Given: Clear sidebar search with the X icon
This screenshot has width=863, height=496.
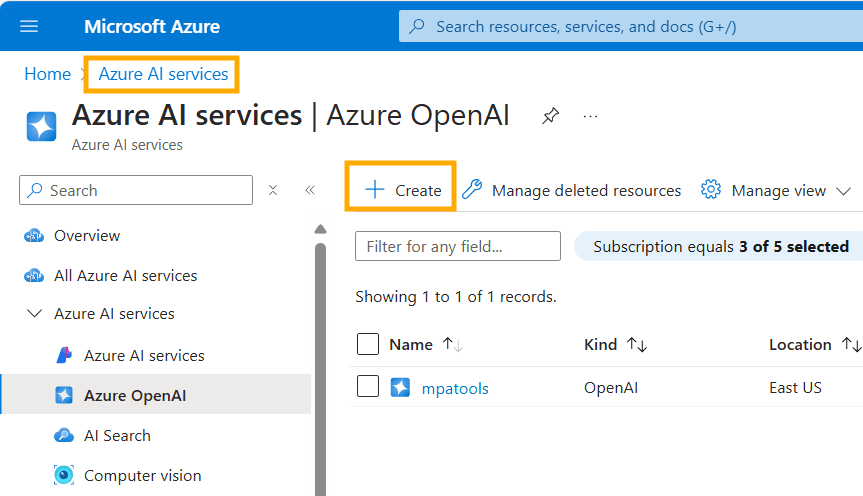Looking at the screenshot, I should [x=273, y=190].
